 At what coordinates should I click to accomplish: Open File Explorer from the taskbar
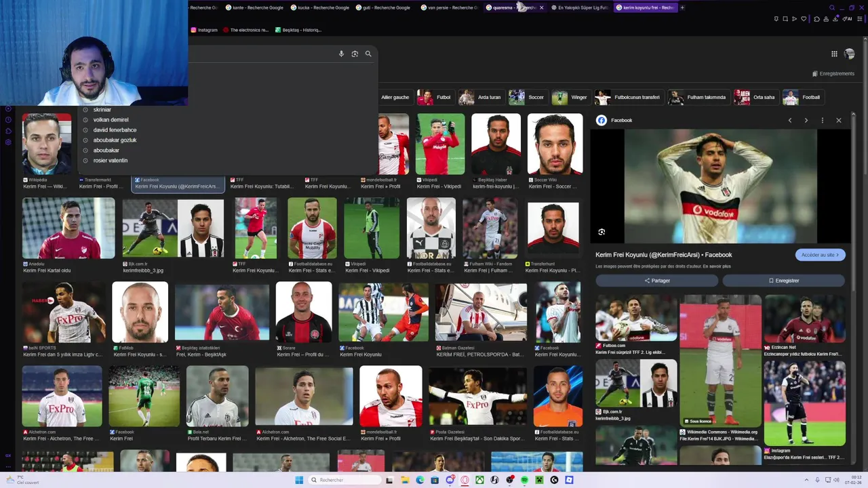coord(405,480)
